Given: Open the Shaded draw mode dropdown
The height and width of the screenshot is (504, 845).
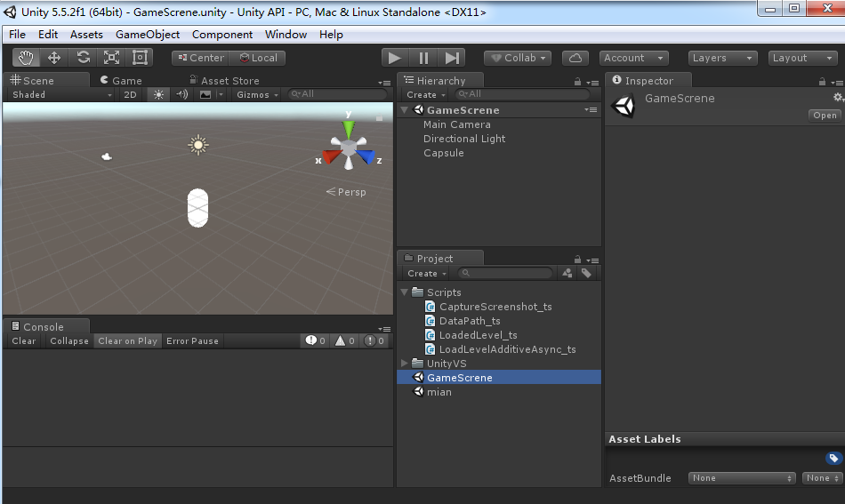Looking at the screenshot, I should pos(62,94).
